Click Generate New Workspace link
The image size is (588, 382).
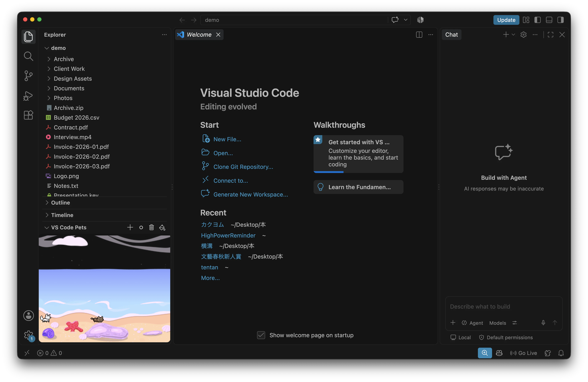[250, 195]
